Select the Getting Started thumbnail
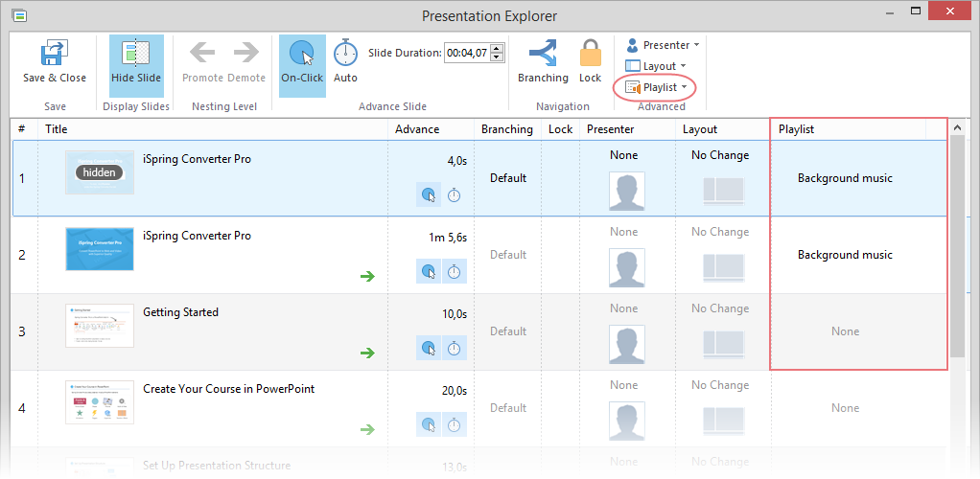This screenshot has height=479, width=980. click(x=100, y=326)
